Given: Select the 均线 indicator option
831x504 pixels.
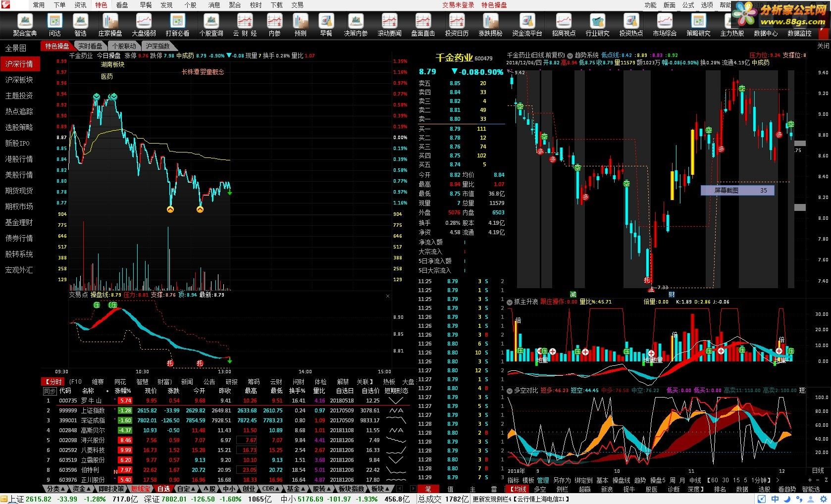Looking at the screenshot, I should 519,489.
